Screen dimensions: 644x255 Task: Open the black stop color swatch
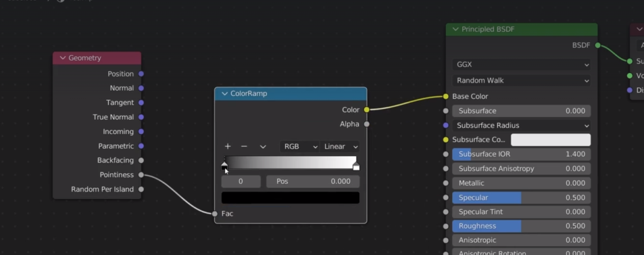[291, 198]
